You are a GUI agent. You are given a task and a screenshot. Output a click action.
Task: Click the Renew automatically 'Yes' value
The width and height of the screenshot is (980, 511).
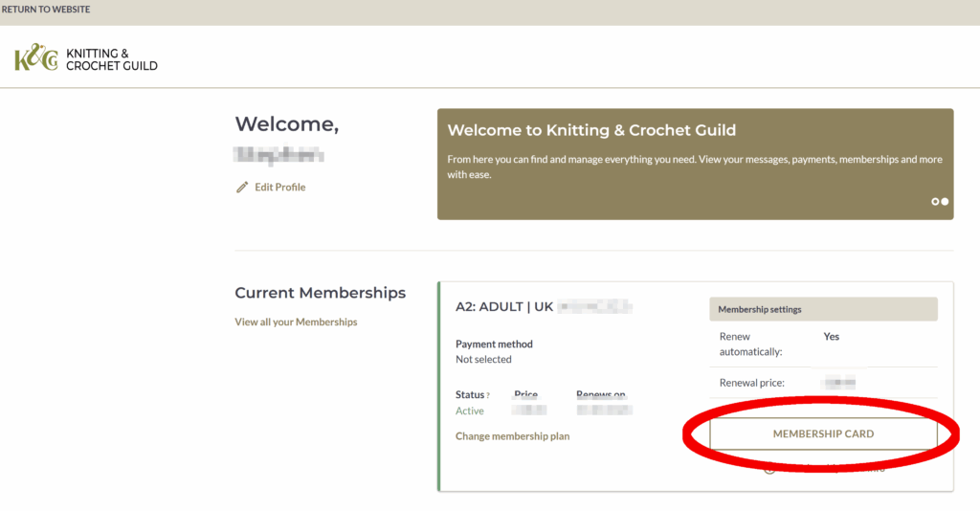coord(832,337)
